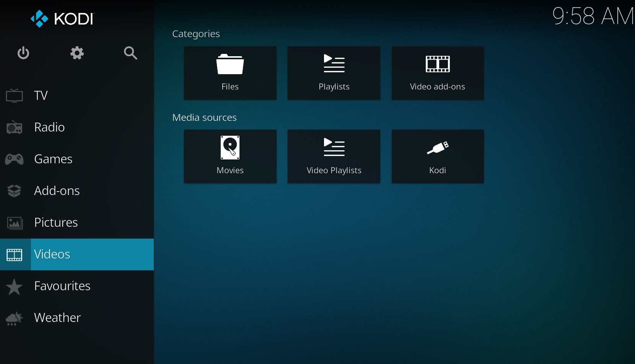Open the Kodi media source label
Viewport: 635px width, 364px height.
tap(438, 171)
